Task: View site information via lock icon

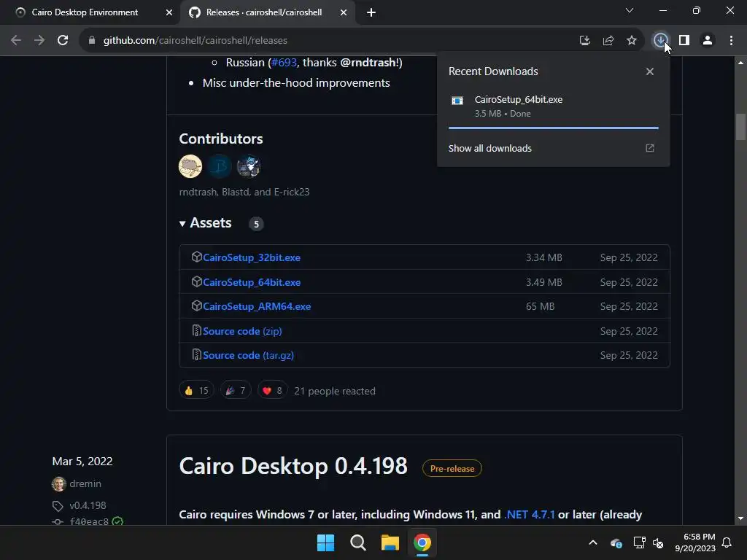Action: coord(92,41)
